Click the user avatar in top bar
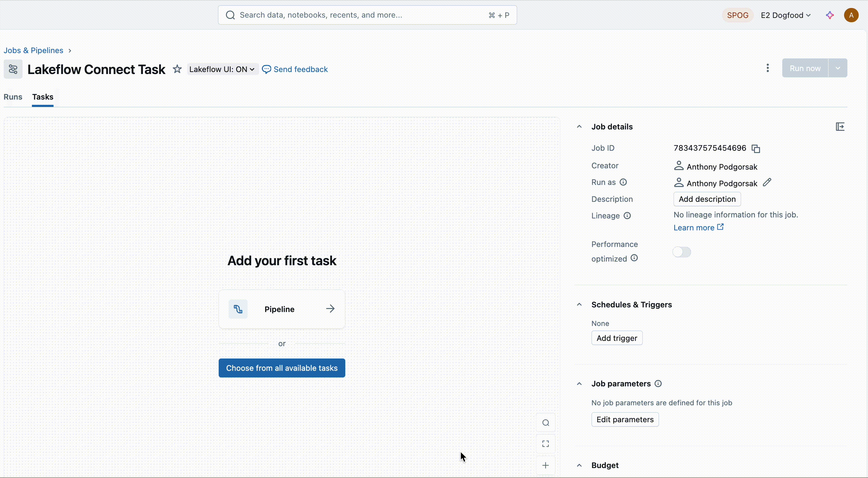Image resolution: width=868 pixels, height=478 pixels. pos(851,15)
